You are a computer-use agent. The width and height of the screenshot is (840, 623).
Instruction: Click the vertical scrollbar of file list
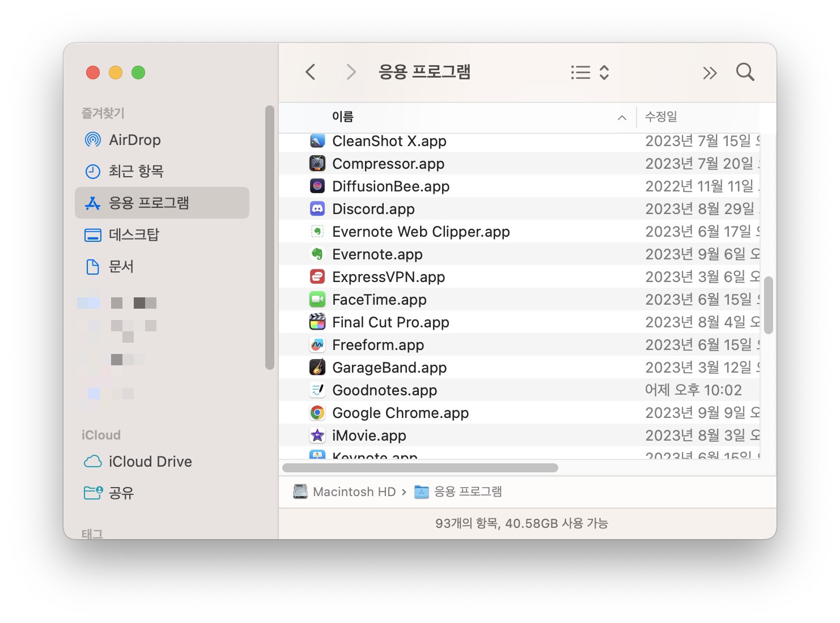(769, 305)
